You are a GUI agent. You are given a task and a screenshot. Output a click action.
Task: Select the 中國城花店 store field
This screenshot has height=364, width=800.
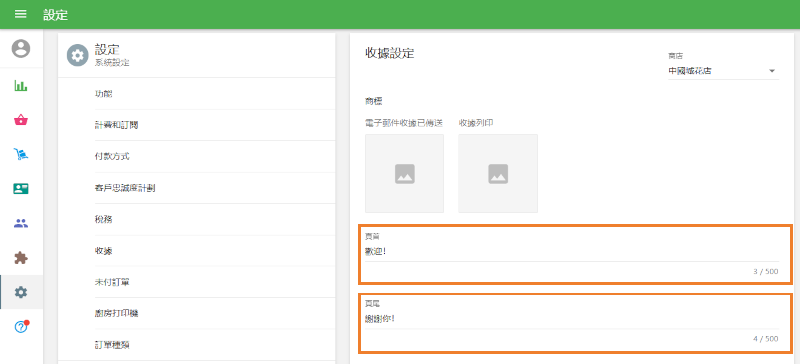(x=723, y=71)
